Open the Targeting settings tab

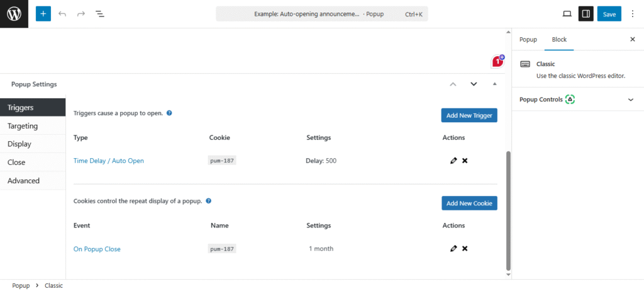(23, 126)
